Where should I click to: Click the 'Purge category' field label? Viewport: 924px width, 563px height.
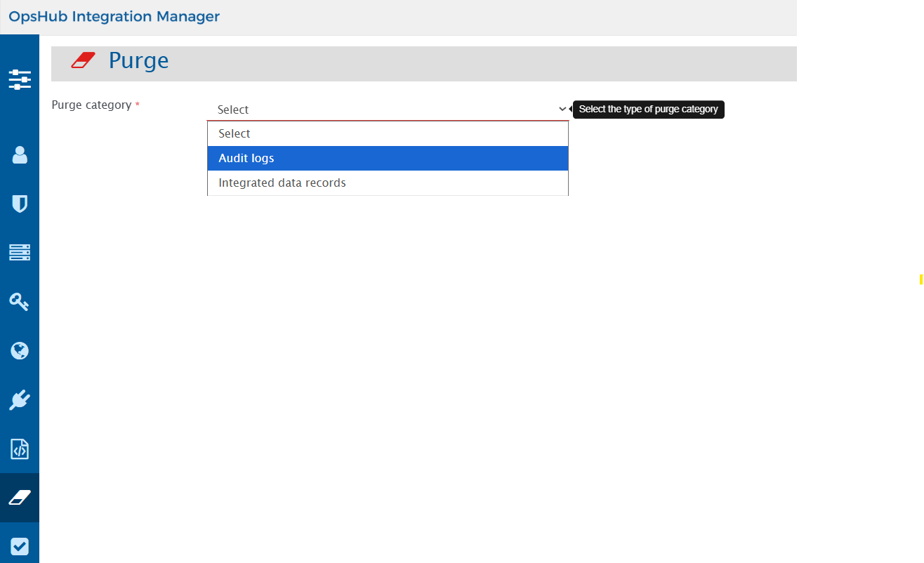coord(91,105)
